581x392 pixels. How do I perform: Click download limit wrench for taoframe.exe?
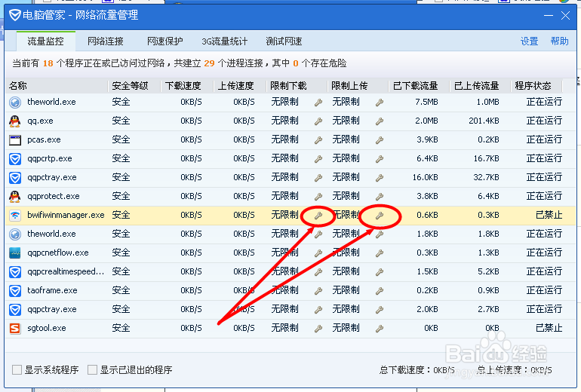(318, 291)
